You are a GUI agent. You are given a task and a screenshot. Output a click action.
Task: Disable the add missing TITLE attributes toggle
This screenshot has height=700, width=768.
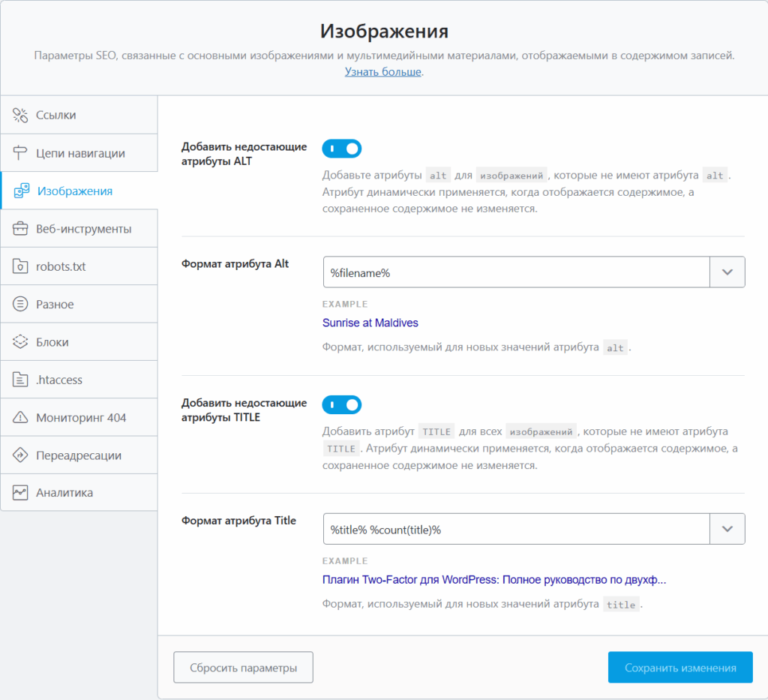point(342,405)
